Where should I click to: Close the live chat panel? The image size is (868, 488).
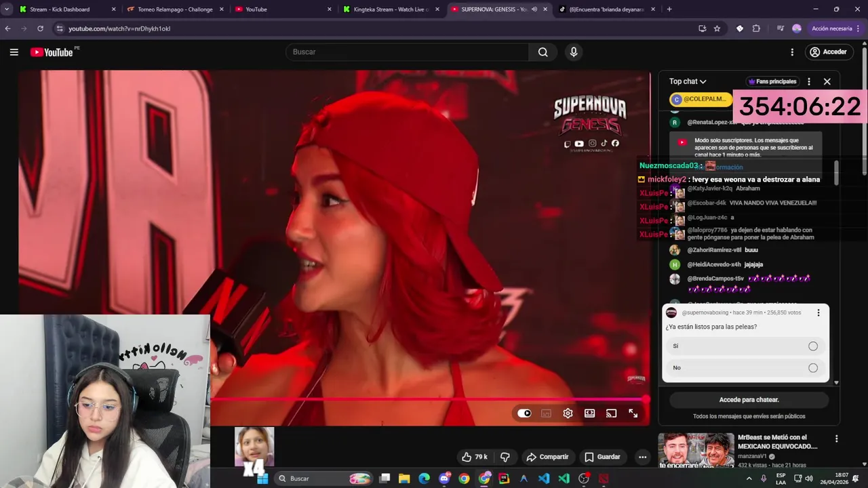click(x=827, y=81)
